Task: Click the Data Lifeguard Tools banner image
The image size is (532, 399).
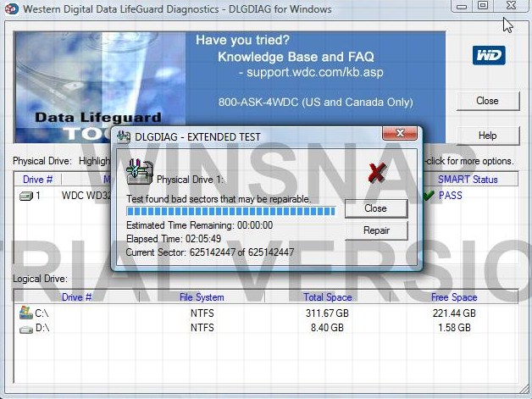Action: tap(99, 87)
